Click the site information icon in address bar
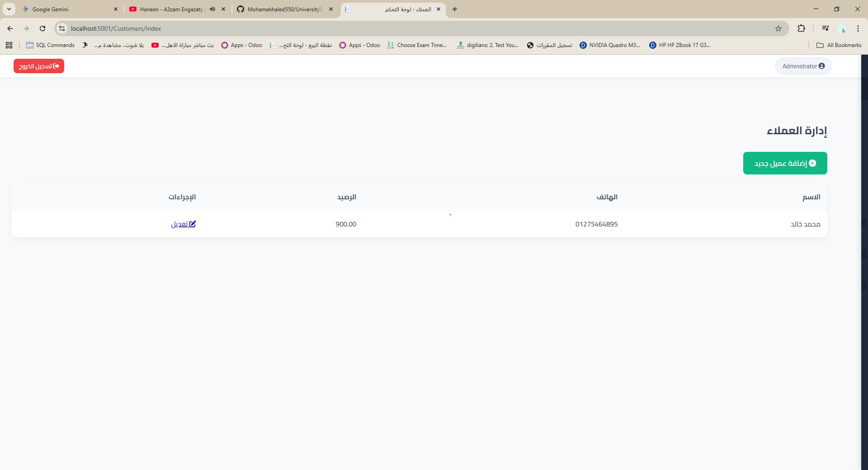This screenshot has height=470, width=868. pos(62,28)
